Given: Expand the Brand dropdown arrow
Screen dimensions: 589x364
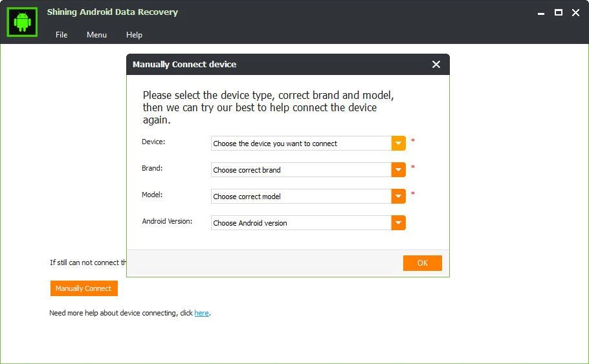Looking at the screenshot, I should 398,170.
